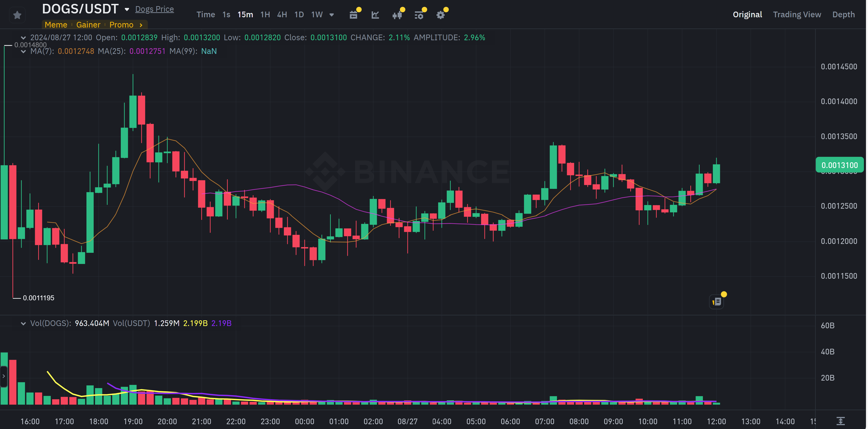Click the High 0.0013200 value
This screenshot has height=429, width=868.
coord(202,37)
